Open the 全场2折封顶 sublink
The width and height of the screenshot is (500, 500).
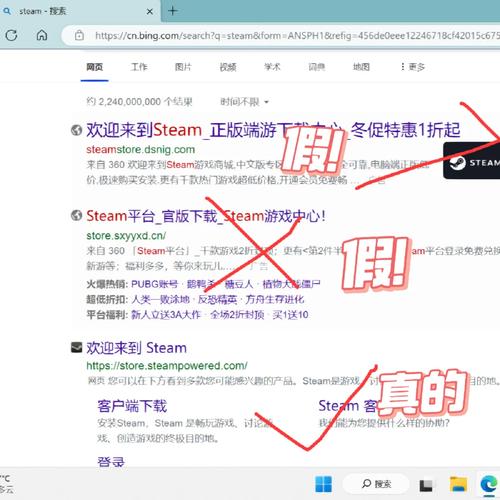tap(237, 314)
